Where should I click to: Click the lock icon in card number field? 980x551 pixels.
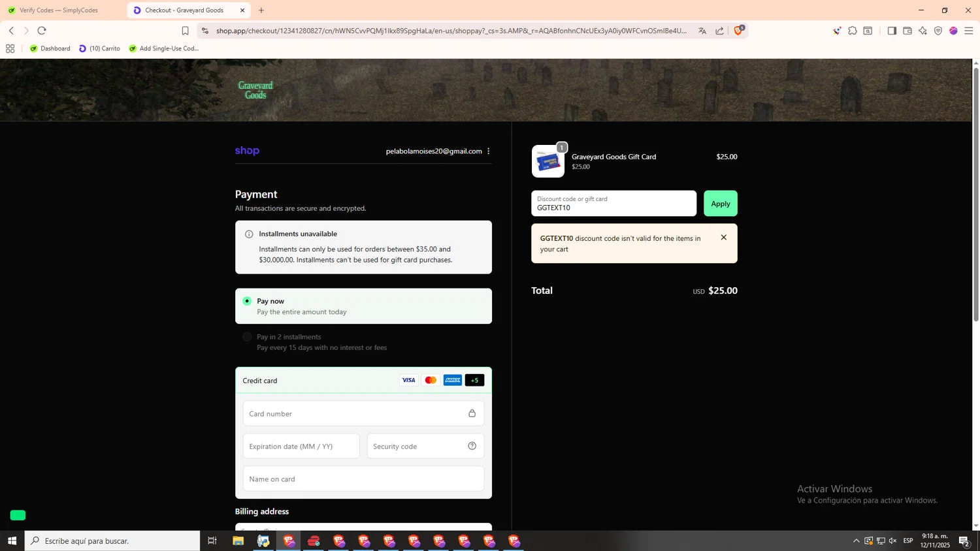pos(472,413)
